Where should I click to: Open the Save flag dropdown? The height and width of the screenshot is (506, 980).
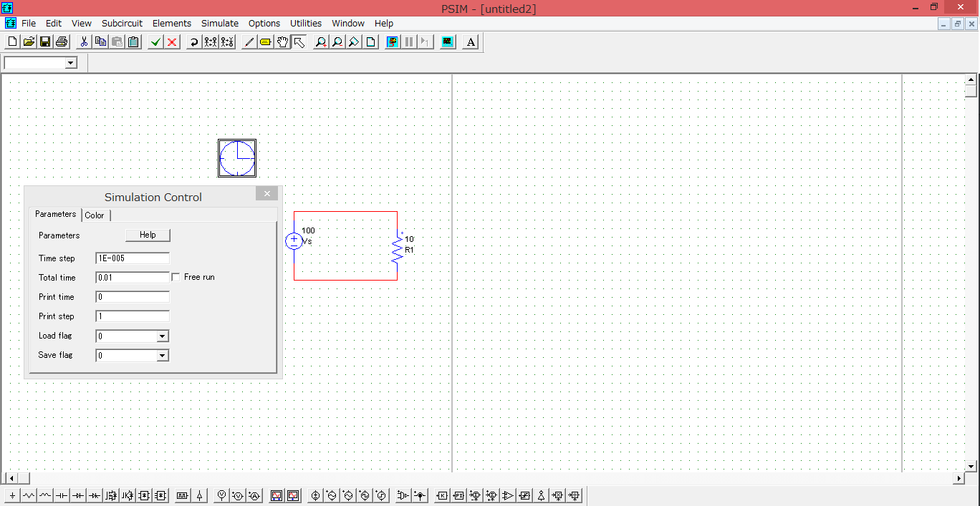(x=162, y=355)
